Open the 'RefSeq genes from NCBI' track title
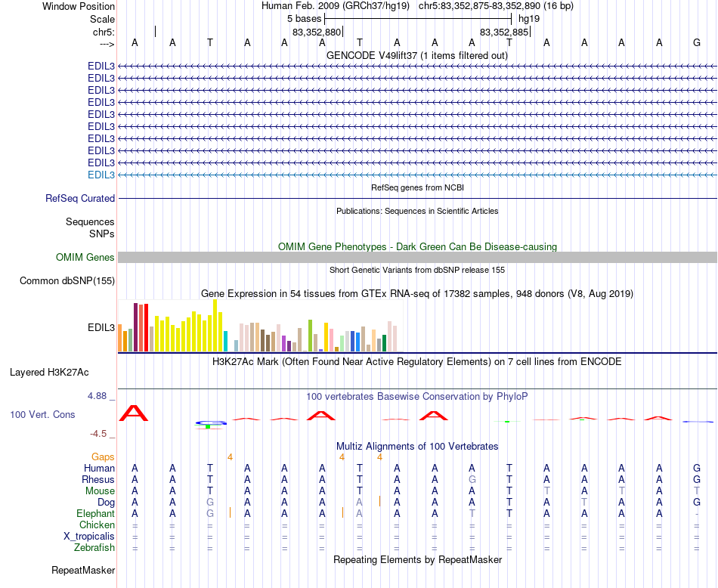Image resolution: width=718 pixels, height=588 pixels. click(x=417, y=187)
